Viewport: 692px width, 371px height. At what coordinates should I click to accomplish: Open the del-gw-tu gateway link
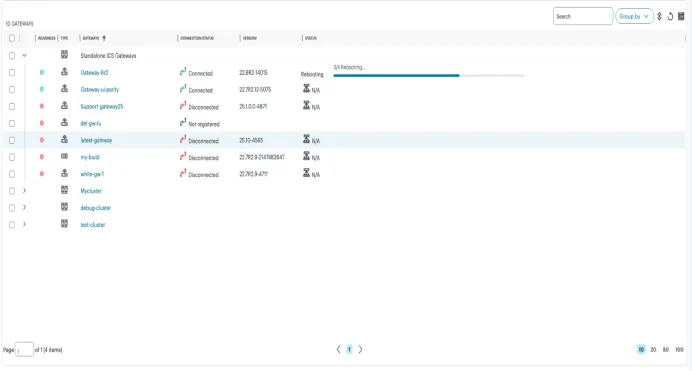pyautogui.click(x=90, y=123)
